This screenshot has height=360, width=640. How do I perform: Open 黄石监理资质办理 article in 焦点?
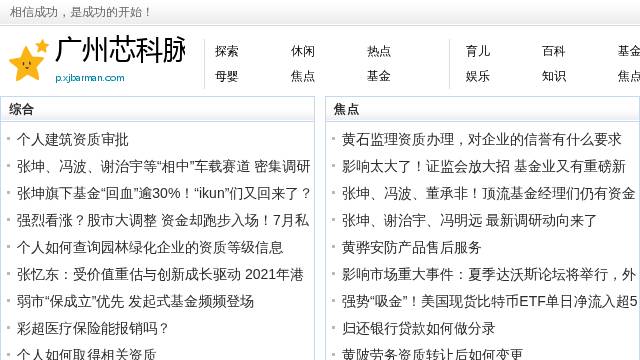click(482, 140)
